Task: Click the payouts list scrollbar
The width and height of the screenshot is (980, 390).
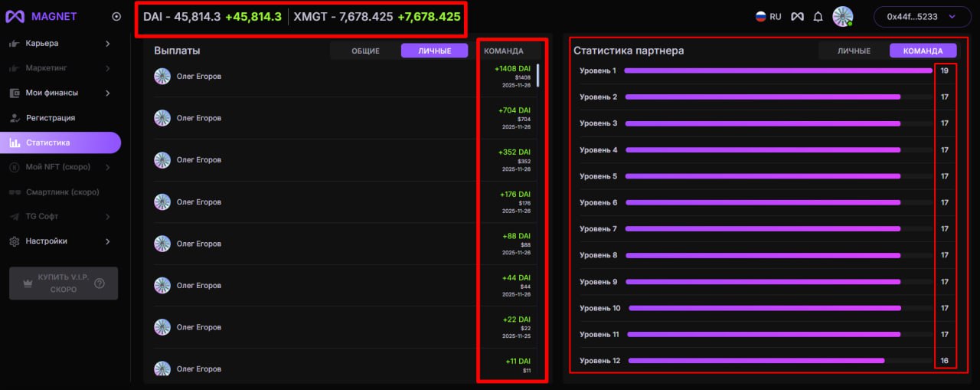Action: coord(537,75)
